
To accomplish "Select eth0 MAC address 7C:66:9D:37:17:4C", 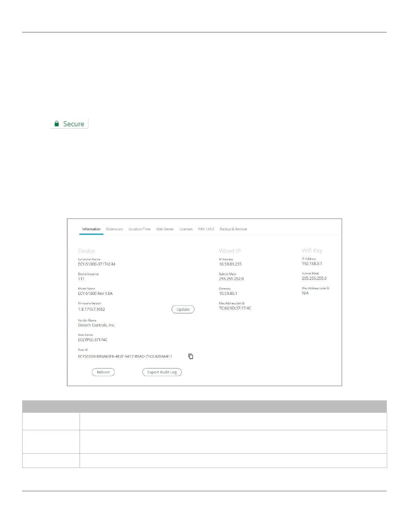I will (x=235, y=308).
